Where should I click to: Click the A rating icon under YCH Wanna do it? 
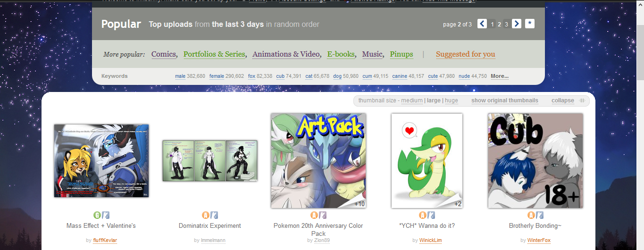coord(423,215)
